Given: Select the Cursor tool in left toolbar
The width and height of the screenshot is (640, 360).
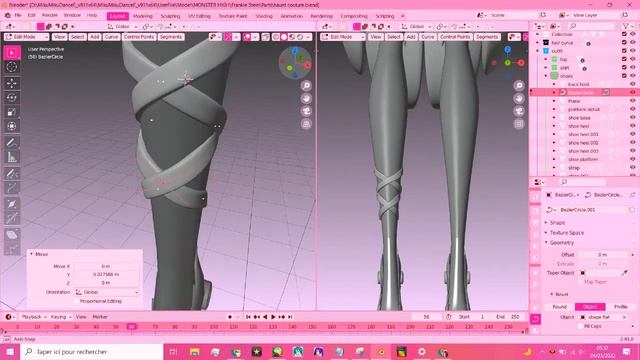Looking at the screenshot, I should (12, 67).
